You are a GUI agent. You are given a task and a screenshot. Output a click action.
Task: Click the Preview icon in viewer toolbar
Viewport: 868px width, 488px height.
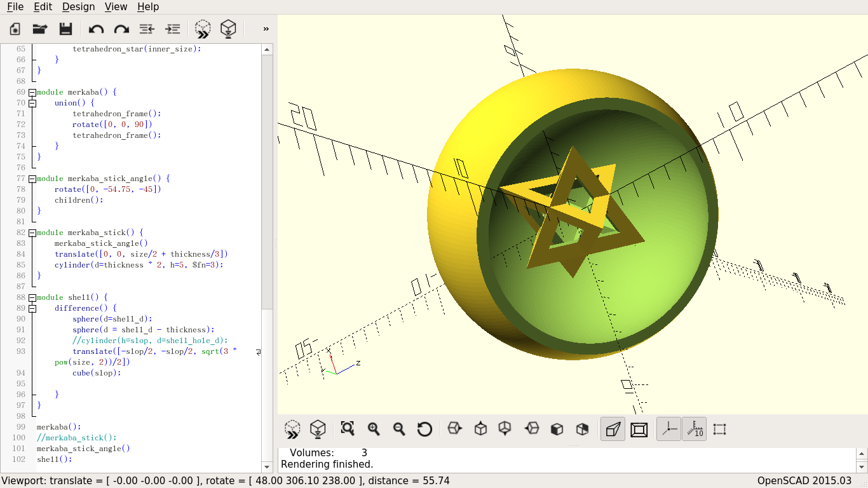(292, 429)
